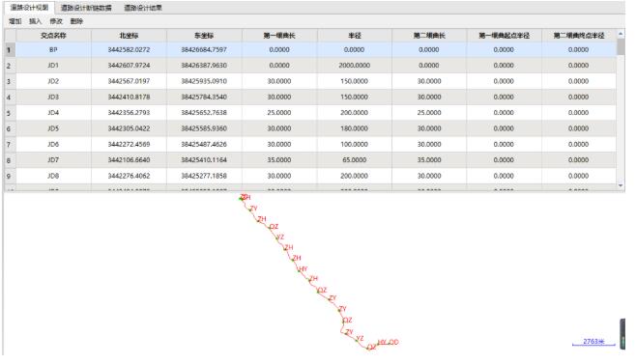
Task: Click the 删除 toolbar button
Action: coord(76,21)
